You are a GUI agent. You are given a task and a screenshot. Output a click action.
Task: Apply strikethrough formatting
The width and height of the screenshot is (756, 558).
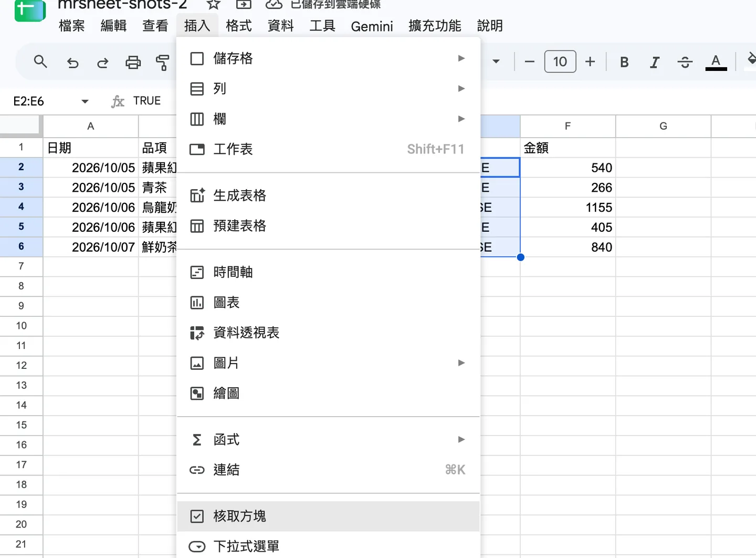click(685, 63)
